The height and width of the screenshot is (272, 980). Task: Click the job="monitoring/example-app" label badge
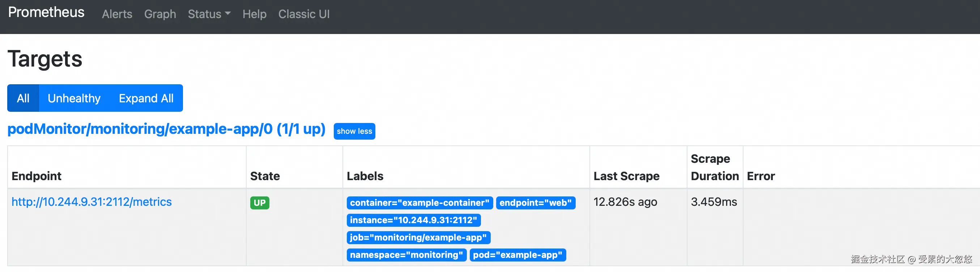[x=418, y=238]
